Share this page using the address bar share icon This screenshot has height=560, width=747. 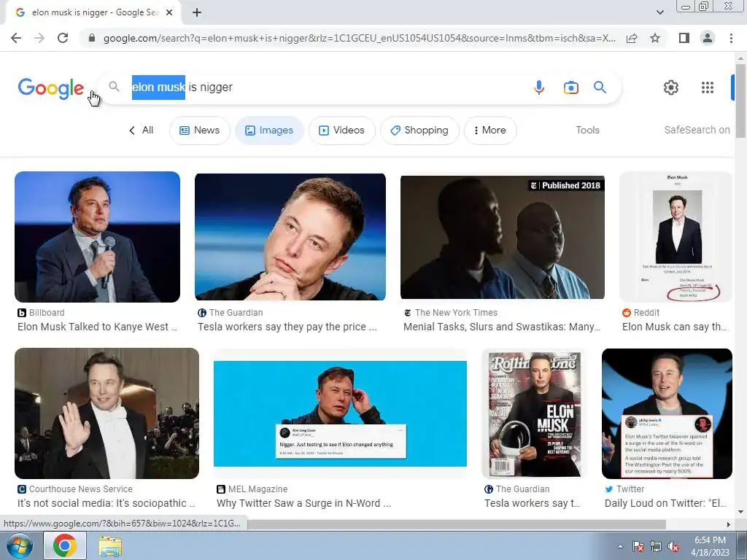pyautogui.click(x=632, y=38)
